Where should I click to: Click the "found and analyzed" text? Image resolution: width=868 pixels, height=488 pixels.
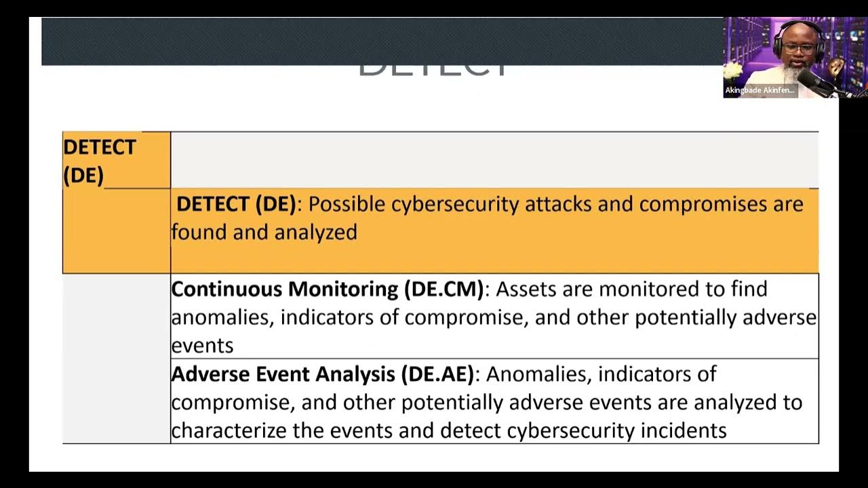coord(264,232)
